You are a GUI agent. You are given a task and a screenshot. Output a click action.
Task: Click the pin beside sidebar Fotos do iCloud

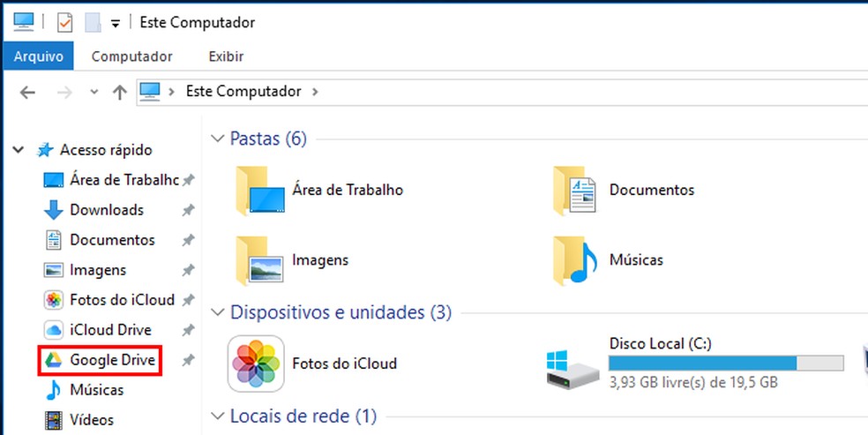point(188,300)
